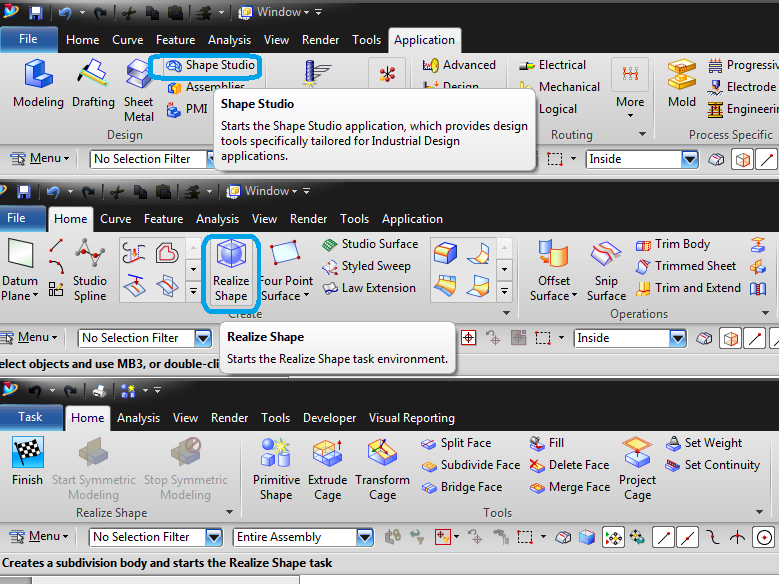Expand the Create group arrow
This screenshot has width=779, height=584.
point(506,313)
